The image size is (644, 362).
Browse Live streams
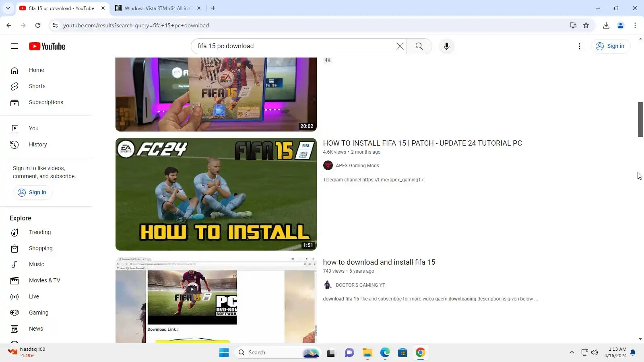pos(47,296)
